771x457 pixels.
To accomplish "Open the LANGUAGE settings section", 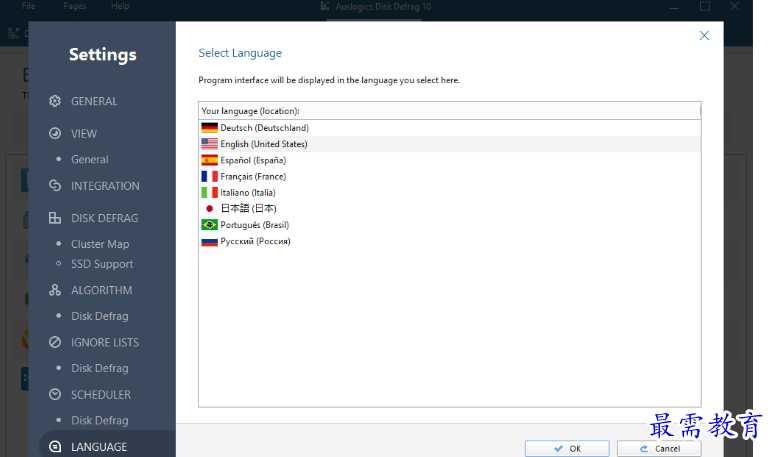I will (x=99, y=447).
